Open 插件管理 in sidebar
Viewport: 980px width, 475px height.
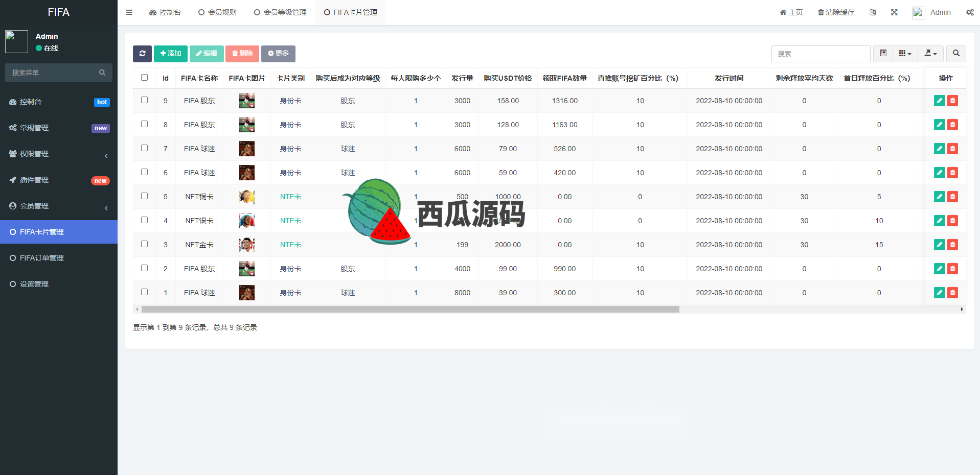tap(59, 180)
